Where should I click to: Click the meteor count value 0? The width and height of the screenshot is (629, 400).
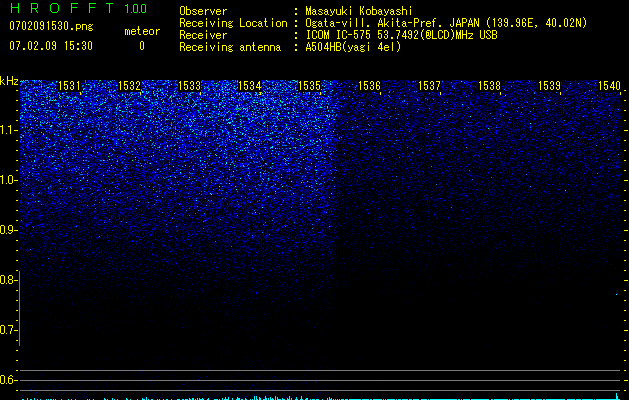click(142, 46)
